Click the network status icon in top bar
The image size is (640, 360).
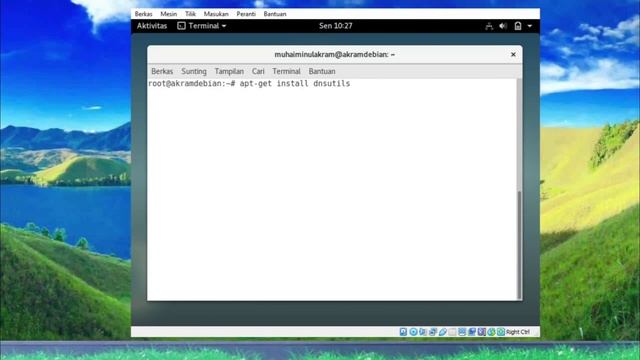pyautogui.click(x=489, y=26)
